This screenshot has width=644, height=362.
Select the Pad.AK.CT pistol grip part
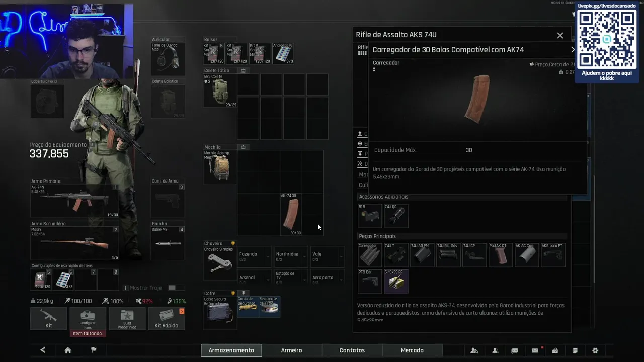(500, 255)
